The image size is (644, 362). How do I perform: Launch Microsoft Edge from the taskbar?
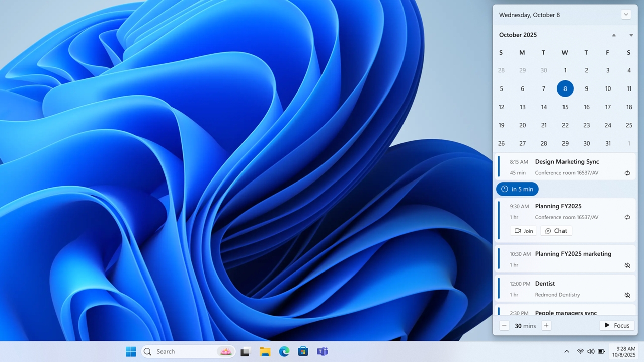284,351
